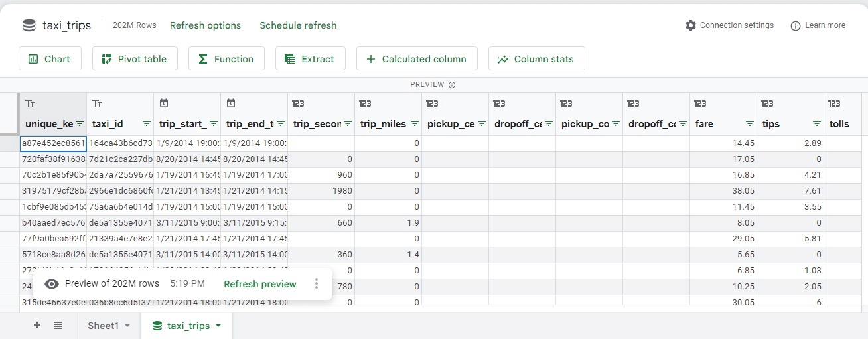
Task: Open Connection settings gear icon
Action: pyautogui.click(x=690, y=25)
